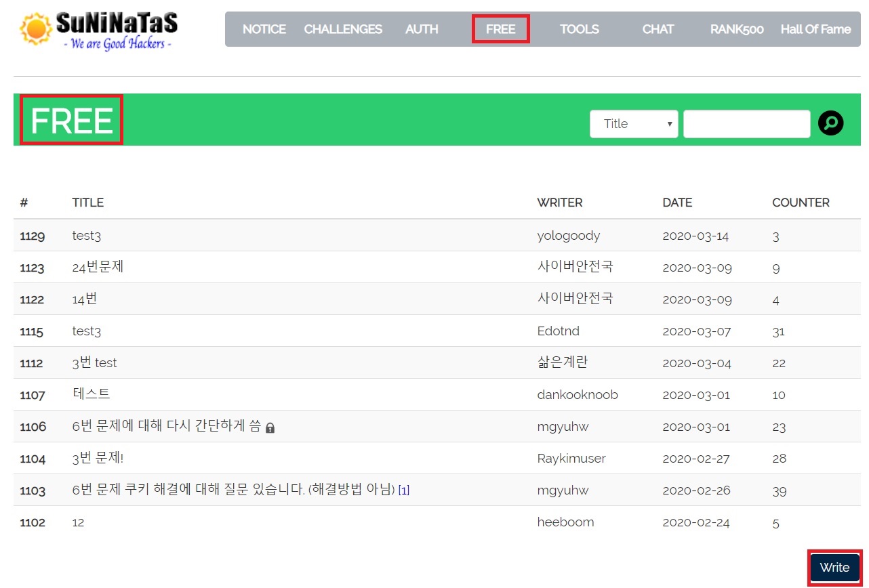The width and height of the screenshot is (869, 588).
Task: Open post test3 by Edotnd
Action: point(87,331)
